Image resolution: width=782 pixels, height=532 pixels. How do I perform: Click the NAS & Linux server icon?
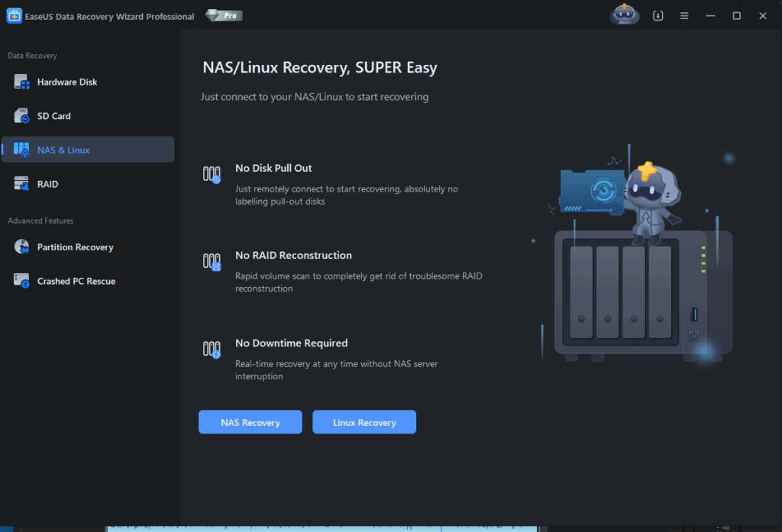point(21,150)
